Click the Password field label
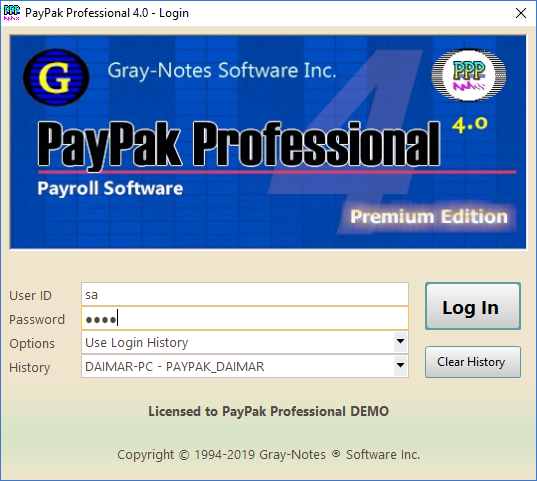Screen dimensions: 537x481 pos(37,320)
